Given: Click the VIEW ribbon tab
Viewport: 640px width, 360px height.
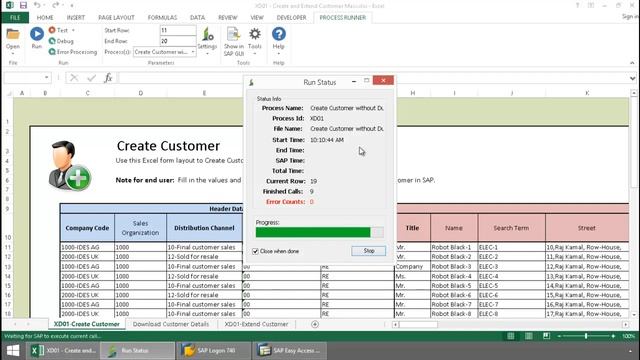Looking at the screenshot, I should [x=257, y=18].
